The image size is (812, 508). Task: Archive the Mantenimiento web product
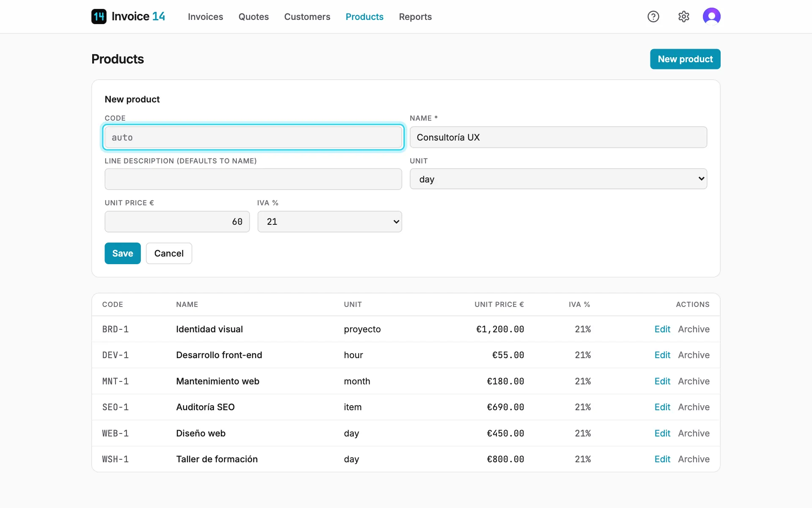tap(694, 381)
